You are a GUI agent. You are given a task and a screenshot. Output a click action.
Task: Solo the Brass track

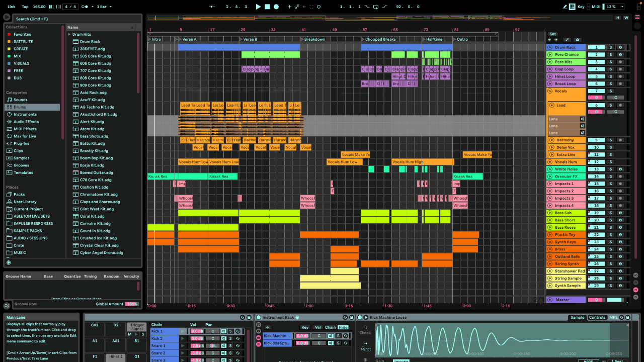pyautogui.click(x=611, y=249)
